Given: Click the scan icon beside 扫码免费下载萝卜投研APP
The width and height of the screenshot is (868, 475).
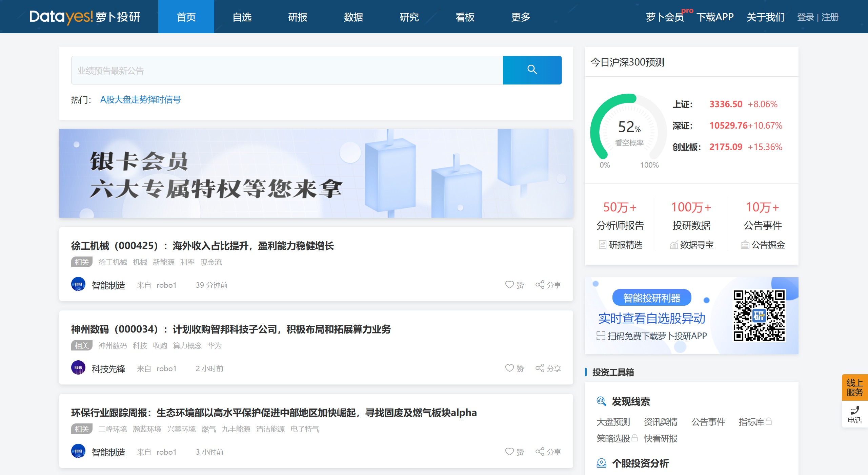Looking at the screenshot, I should tap(600, 336).
